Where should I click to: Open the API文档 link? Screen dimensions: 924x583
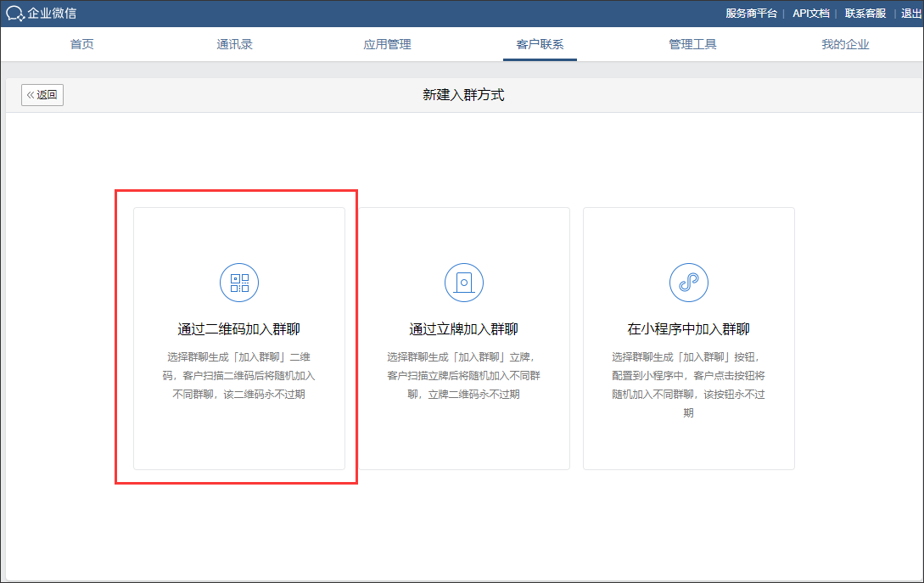[x=810, y=14]
